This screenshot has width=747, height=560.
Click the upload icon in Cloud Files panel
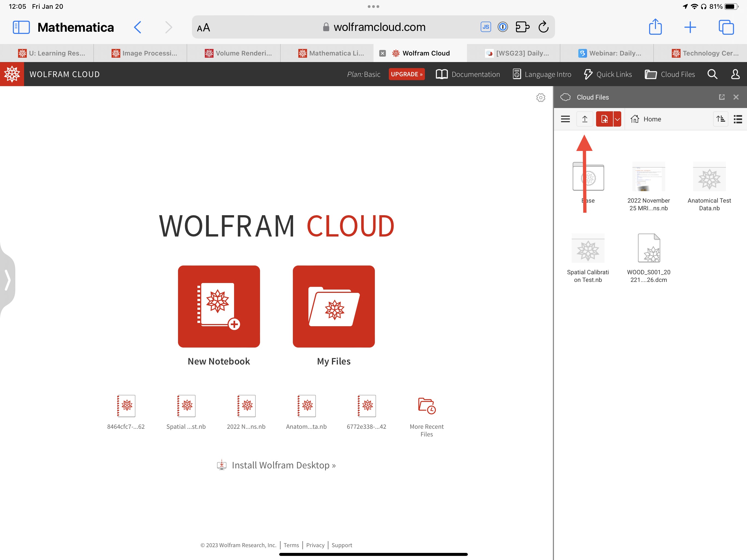585,119
